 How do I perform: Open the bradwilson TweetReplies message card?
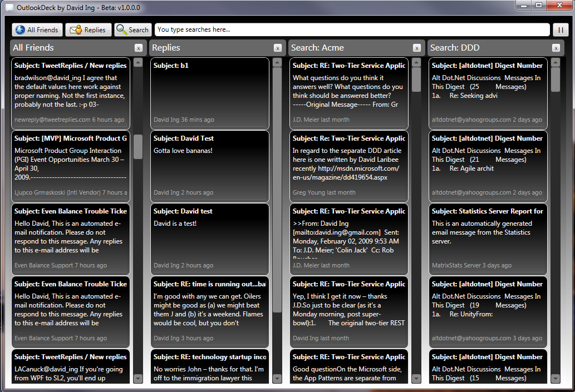70,93
